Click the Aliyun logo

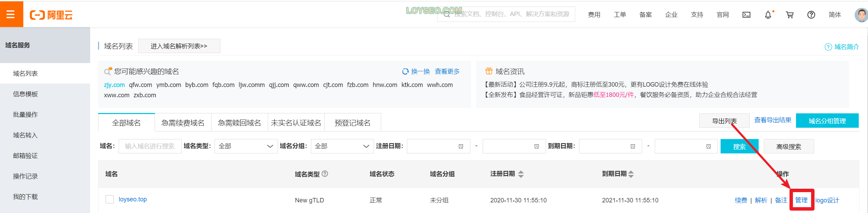tap(51, 15)
